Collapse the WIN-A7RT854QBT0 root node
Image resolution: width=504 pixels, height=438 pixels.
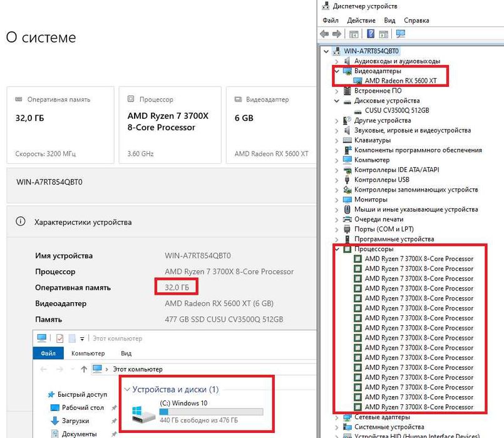pos(326,51)
